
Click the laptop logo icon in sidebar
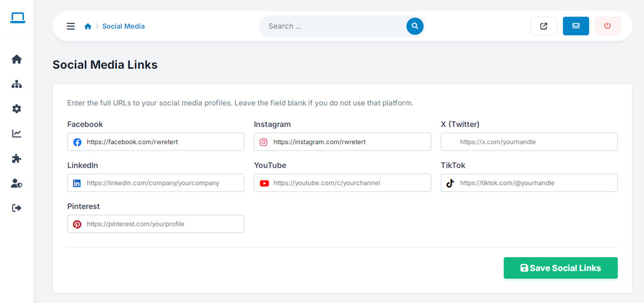[x=17, y=18]
